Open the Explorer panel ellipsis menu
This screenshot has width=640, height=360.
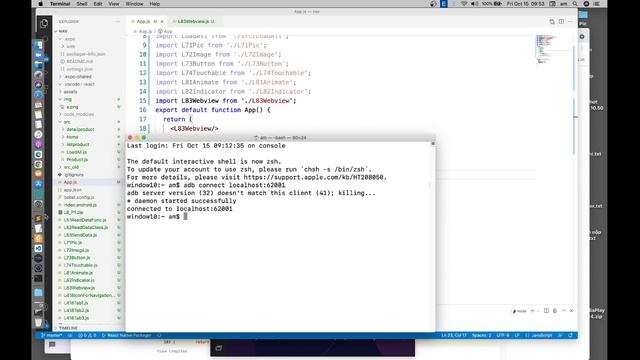click(118, 21)
